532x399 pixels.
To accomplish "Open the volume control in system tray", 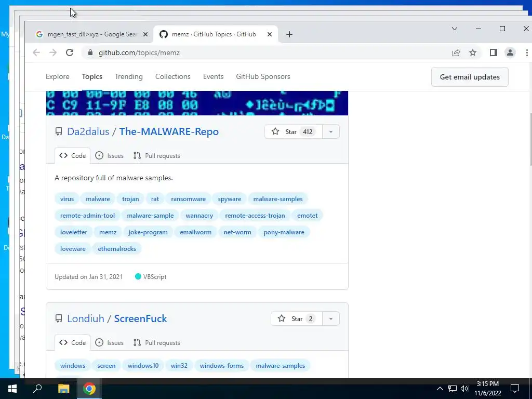I will [x=464, y=389].
